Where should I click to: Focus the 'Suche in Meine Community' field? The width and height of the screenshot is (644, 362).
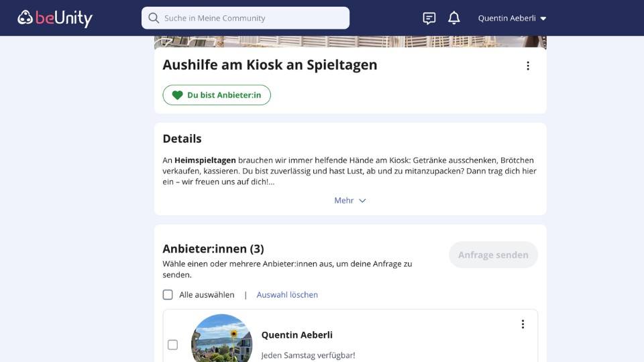pyautogui.click(x=246, y=18)
